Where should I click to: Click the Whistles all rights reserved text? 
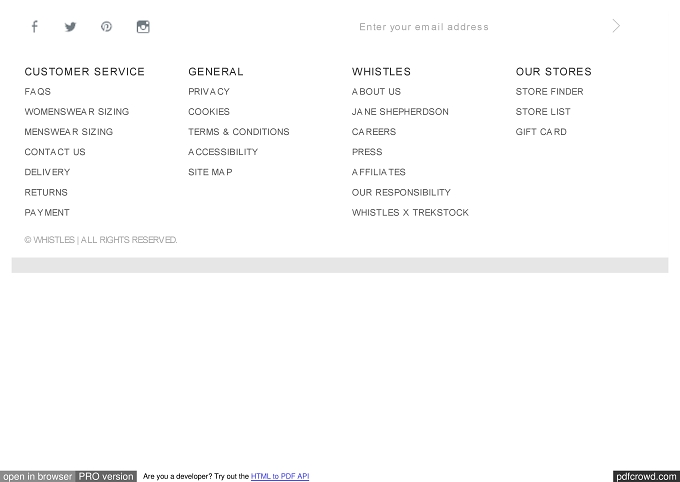point(101,240)
